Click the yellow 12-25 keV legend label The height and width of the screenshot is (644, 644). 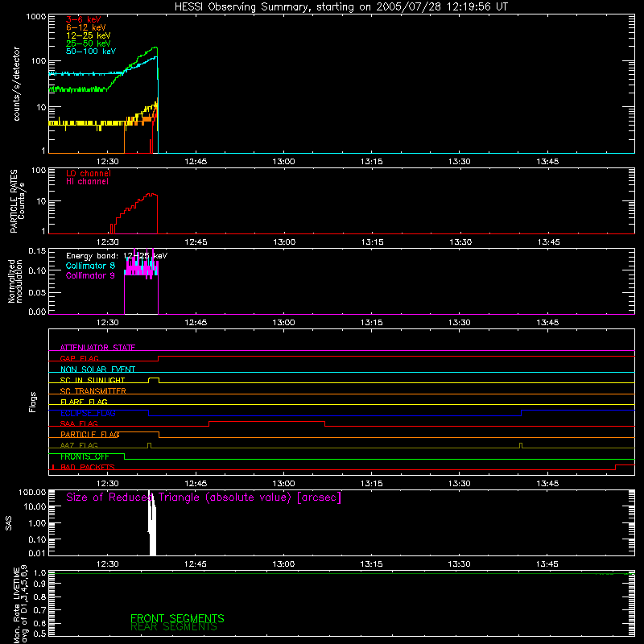point(89,35)
